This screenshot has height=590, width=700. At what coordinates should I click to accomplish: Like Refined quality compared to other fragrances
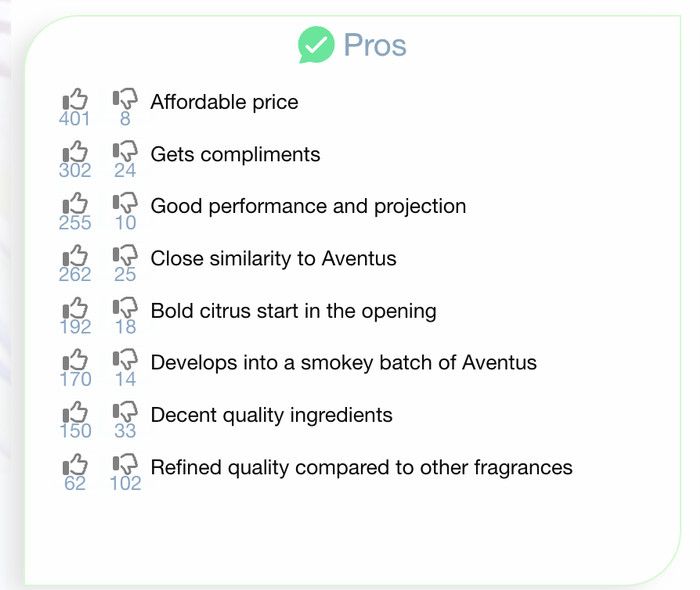coord(75,464)
